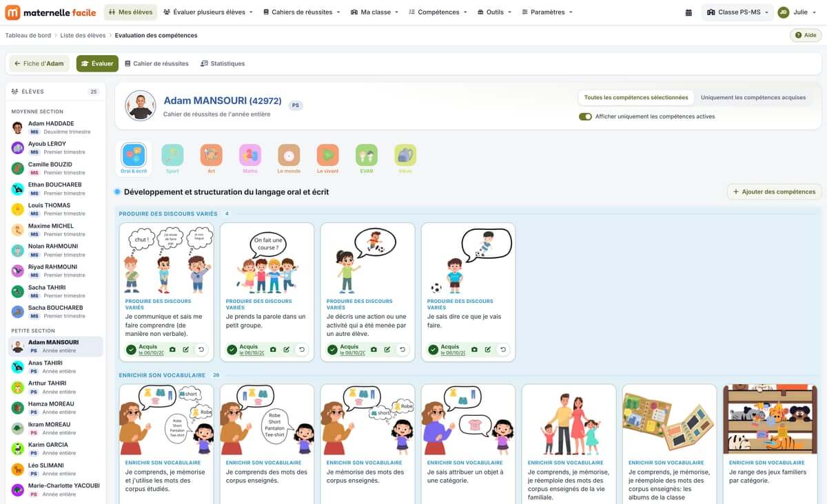The image size is (827, 504).
Task: Reset evaluation of 'Je décris une action' card
Action: pyautogui.click(x=402, y=350)
